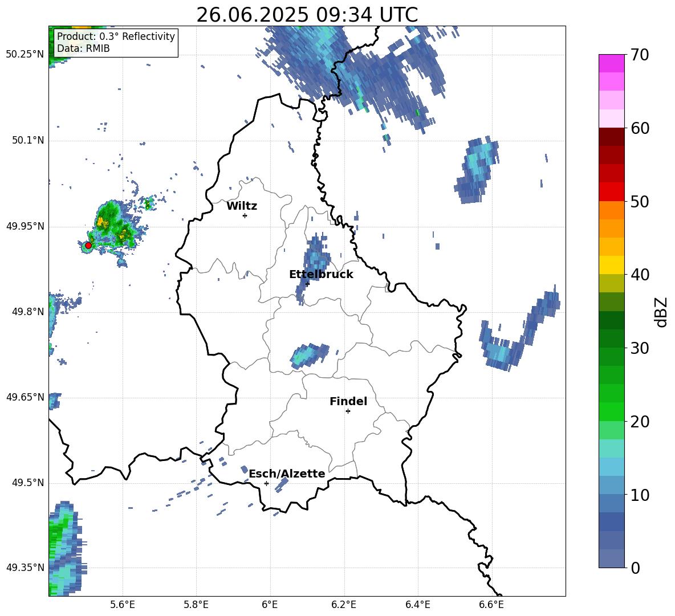Screen dimensions: 675x616
Task: Click the 50.25°N latitude tick label
Action: [x=25, y=55]
